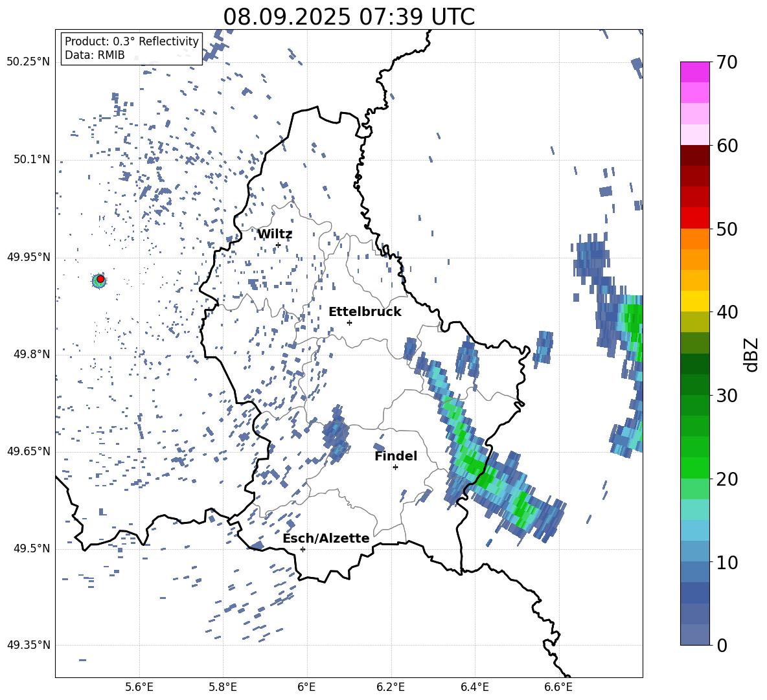The height and width of the screenshot is (700, 767).
Task: Click the longitude label 6.6°E
Action: coord(558,687)
